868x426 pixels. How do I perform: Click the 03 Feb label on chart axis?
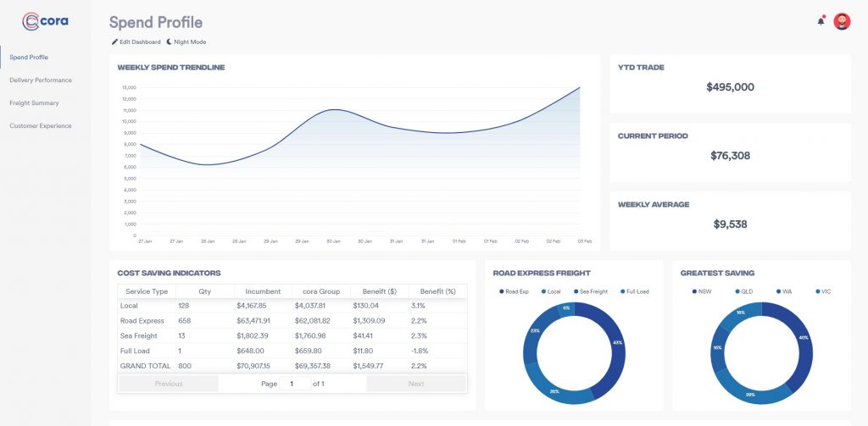coord(585,241)
